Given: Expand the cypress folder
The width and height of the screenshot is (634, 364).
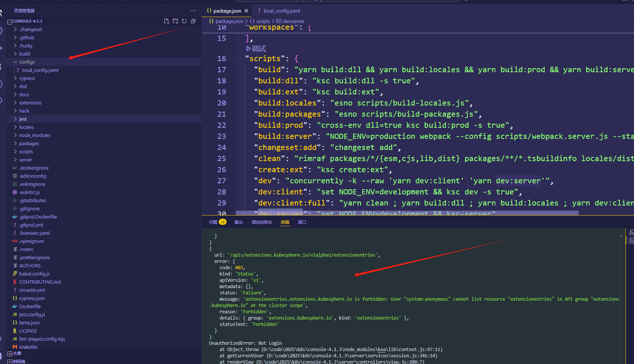Looking at the screenshot, I should 27,78.
